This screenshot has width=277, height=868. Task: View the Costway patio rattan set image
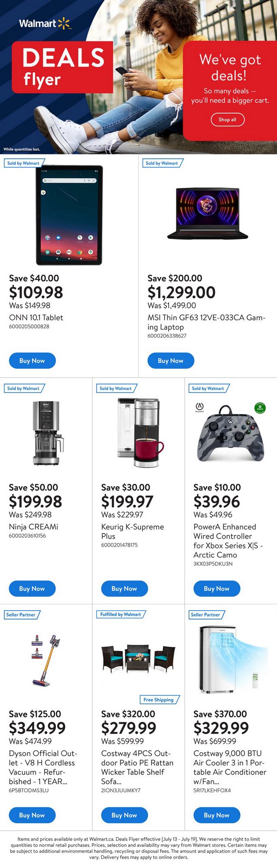138,659
